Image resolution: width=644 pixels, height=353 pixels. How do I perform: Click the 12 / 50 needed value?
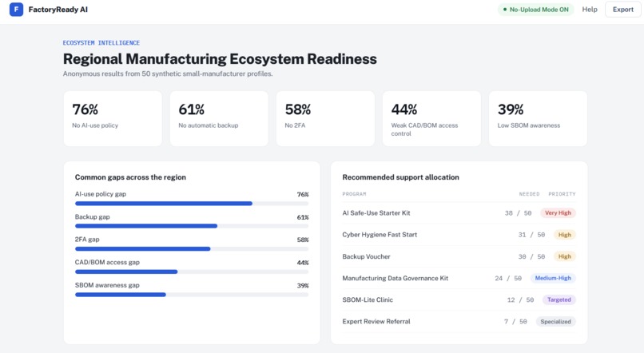(520, 300)
